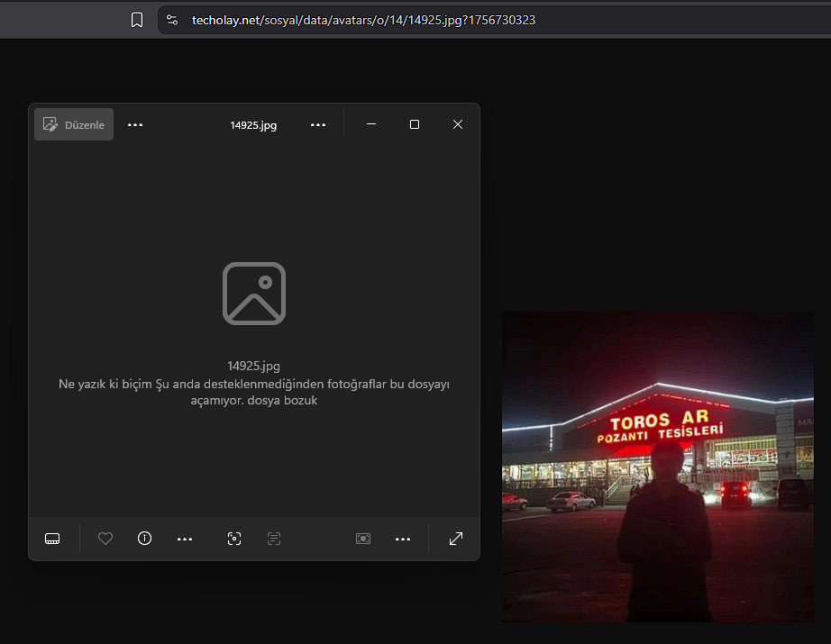
Task: Click the dimmed camera-frame icon in the bottom toolbar
Action: [363, 539]
